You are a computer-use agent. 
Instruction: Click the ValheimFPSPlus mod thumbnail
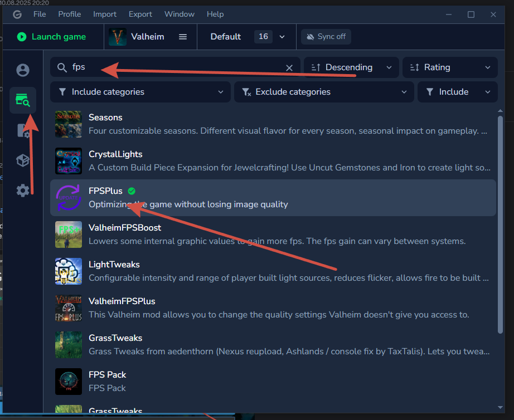[69, 308]
